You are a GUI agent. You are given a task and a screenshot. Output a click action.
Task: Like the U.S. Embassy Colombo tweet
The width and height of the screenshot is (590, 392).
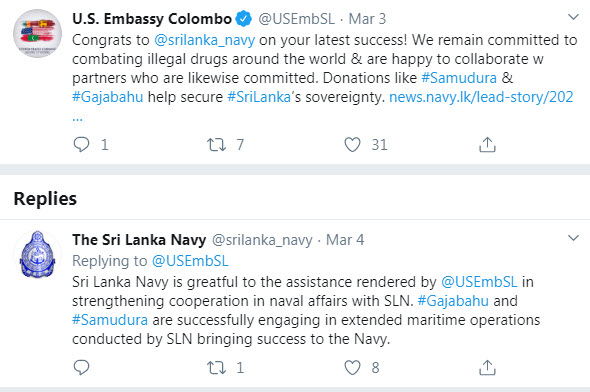pos(352,144)
